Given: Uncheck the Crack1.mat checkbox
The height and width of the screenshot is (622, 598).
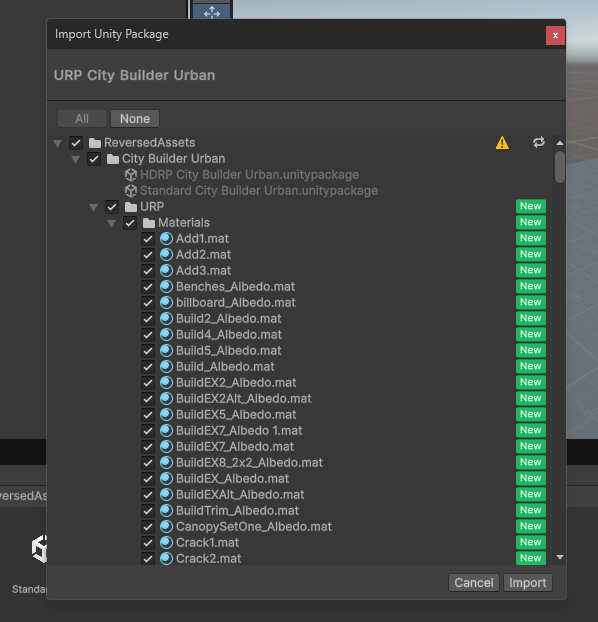Looking at the screenshot, I should tap(148, 543).
